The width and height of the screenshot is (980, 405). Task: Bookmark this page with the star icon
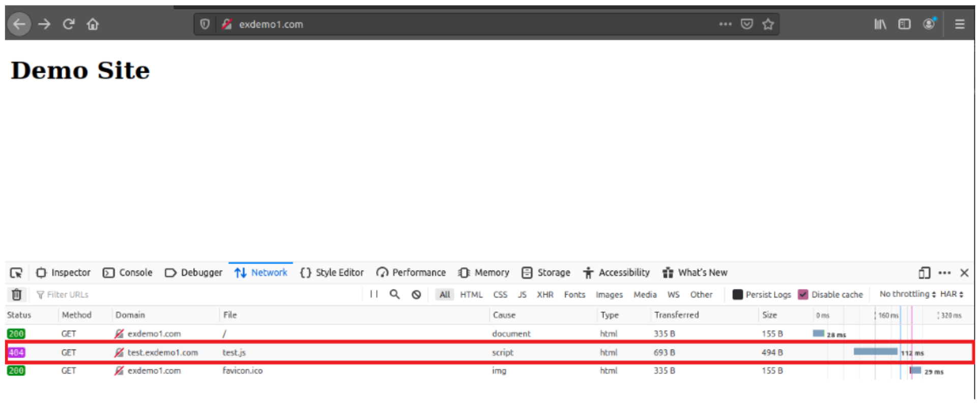tap(768, 24)
